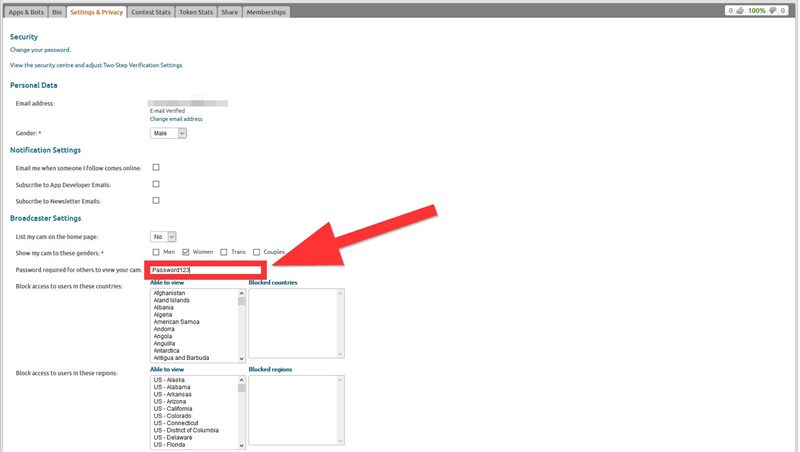The image size is (800, 452).
Task: Go to the Token Stats tab
Action: 196,12
